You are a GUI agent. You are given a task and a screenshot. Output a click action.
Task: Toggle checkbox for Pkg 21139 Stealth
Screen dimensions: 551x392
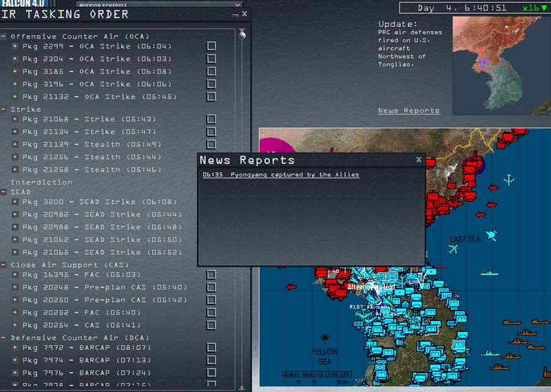coord(211,145)
